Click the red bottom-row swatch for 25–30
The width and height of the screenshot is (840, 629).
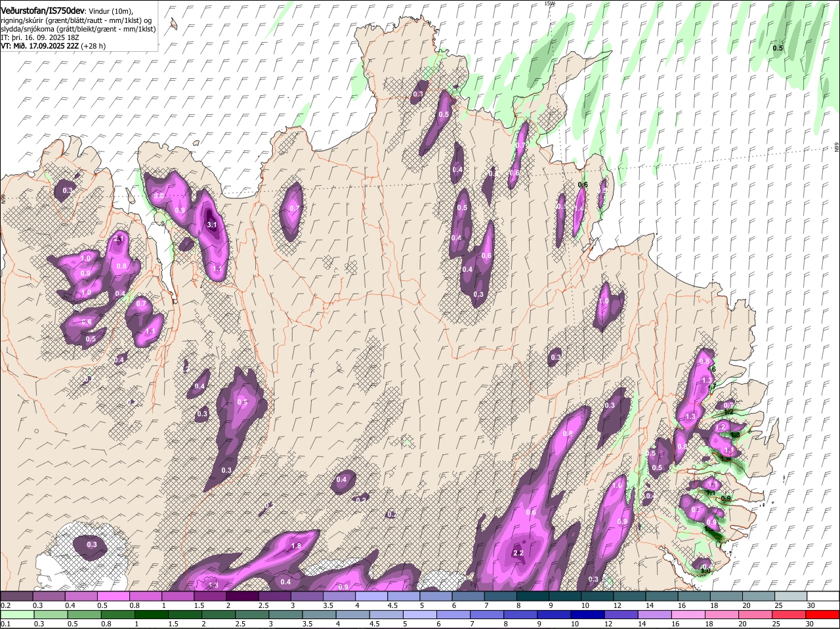[790, 615]
